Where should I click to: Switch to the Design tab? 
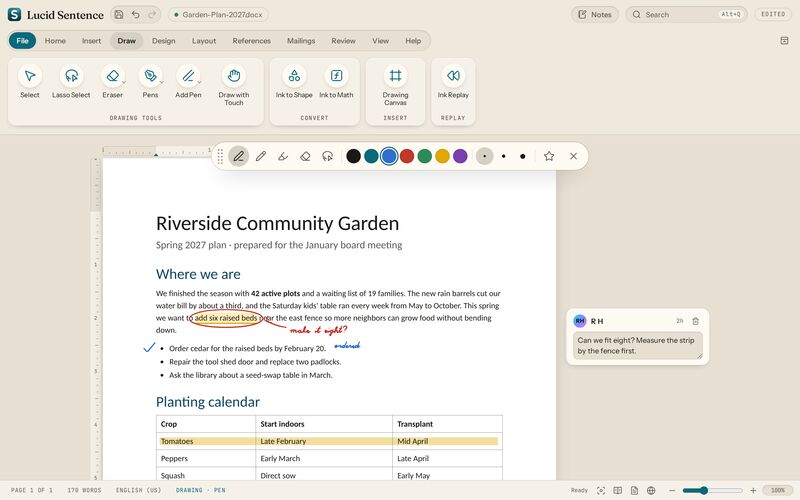click(163, 41)
